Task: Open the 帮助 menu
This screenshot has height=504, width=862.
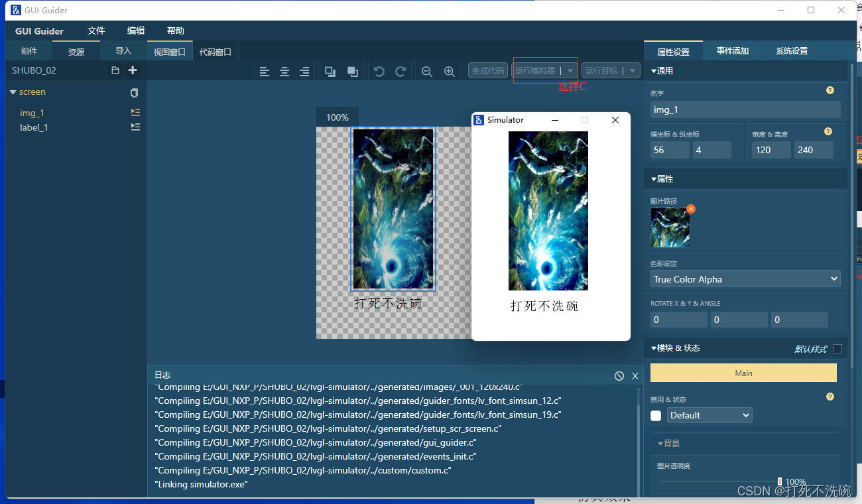Action: click(176, 31)
